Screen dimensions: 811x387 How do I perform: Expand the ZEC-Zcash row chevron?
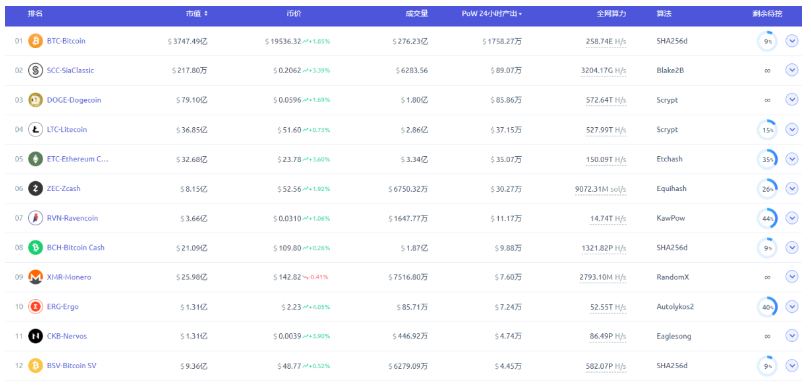point(791,188)
